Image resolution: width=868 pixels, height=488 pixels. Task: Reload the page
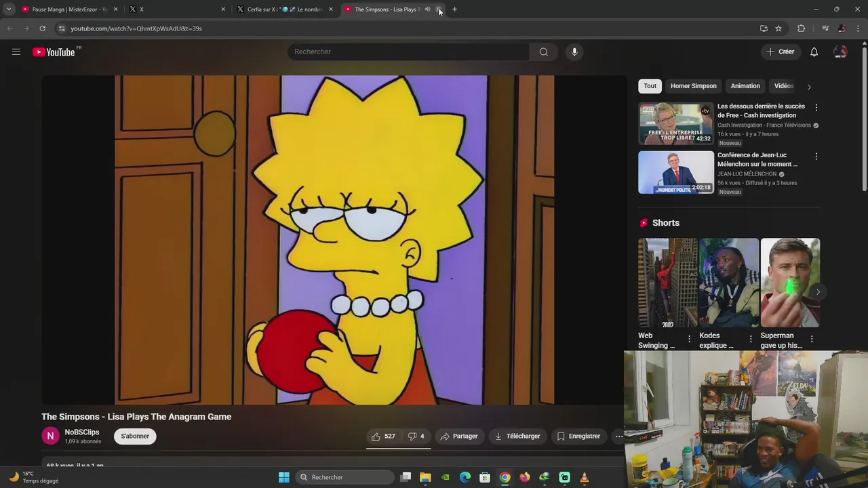(x=42, y=28)
